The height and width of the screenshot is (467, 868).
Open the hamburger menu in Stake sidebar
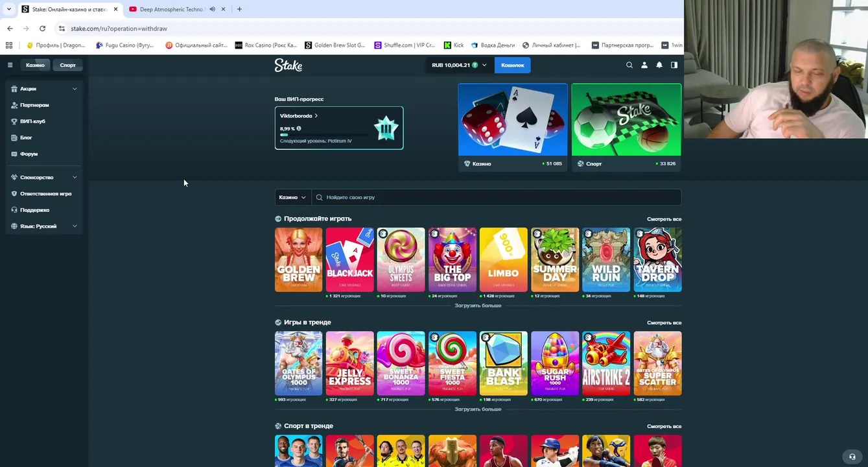click(x=10, y=65)
